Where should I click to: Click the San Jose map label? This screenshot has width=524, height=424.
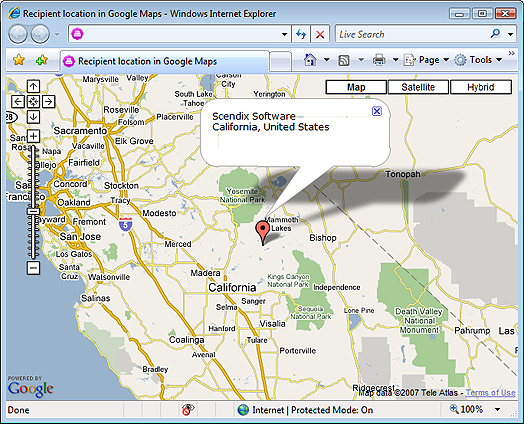[x=80, y=237]
